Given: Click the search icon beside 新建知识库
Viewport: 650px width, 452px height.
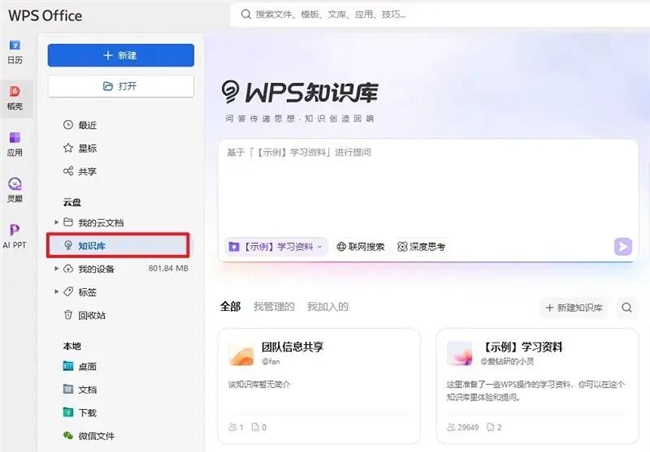Looking at the screenshot, I should click(x=627, y=307).
